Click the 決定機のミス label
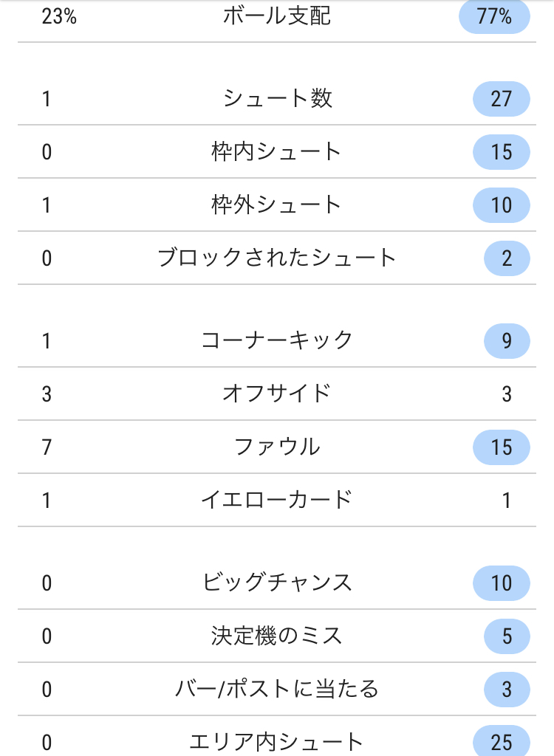 point(276,636)
